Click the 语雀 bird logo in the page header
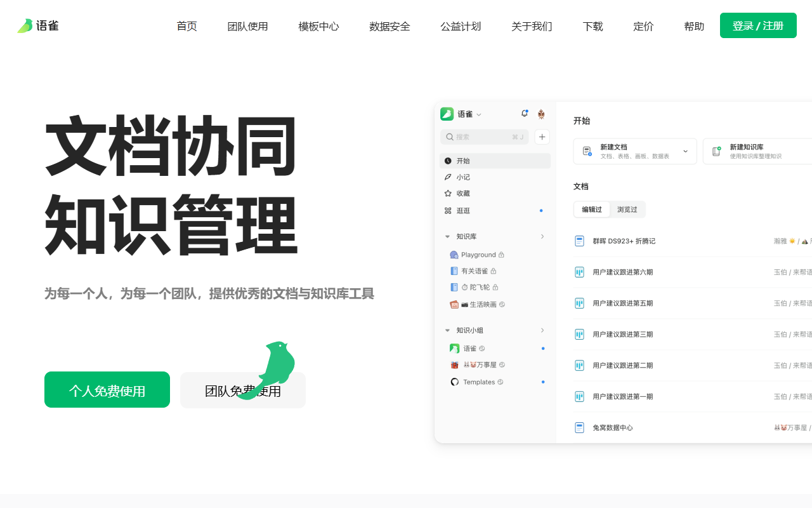 [x=25, y=25]
